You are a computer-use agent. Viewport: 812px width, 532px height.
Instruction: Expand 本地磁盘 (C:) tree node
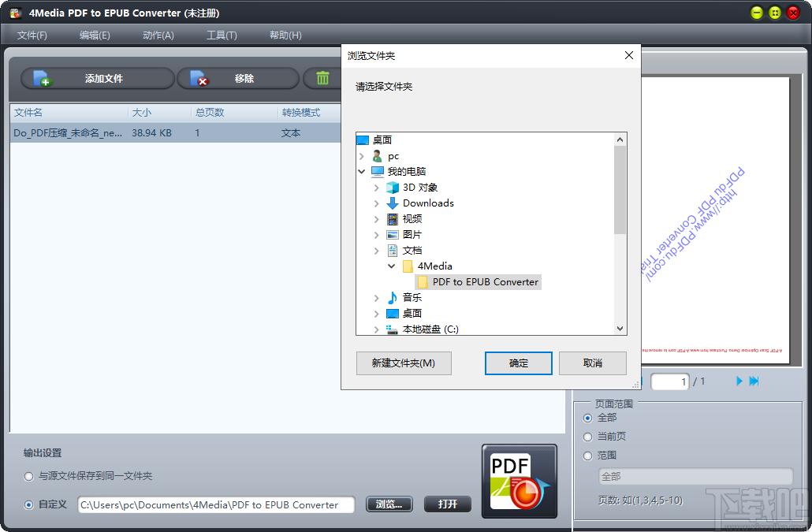[x=377, y=329]
